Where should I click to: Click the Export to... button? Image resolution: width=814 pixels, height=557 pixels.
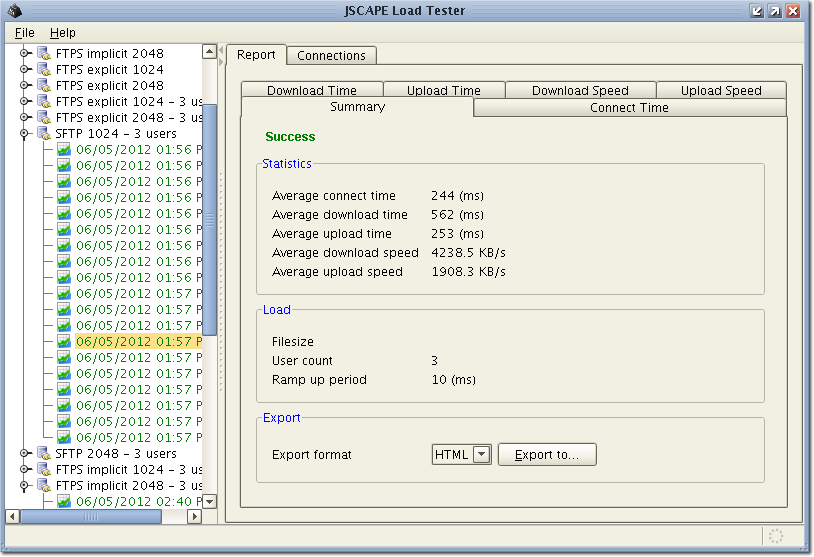(x=547, y=455)
